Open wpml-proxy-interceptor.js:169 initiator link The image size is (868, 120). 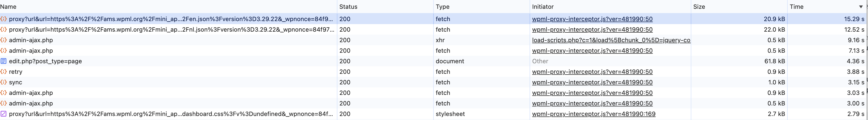tap(594, 114)
